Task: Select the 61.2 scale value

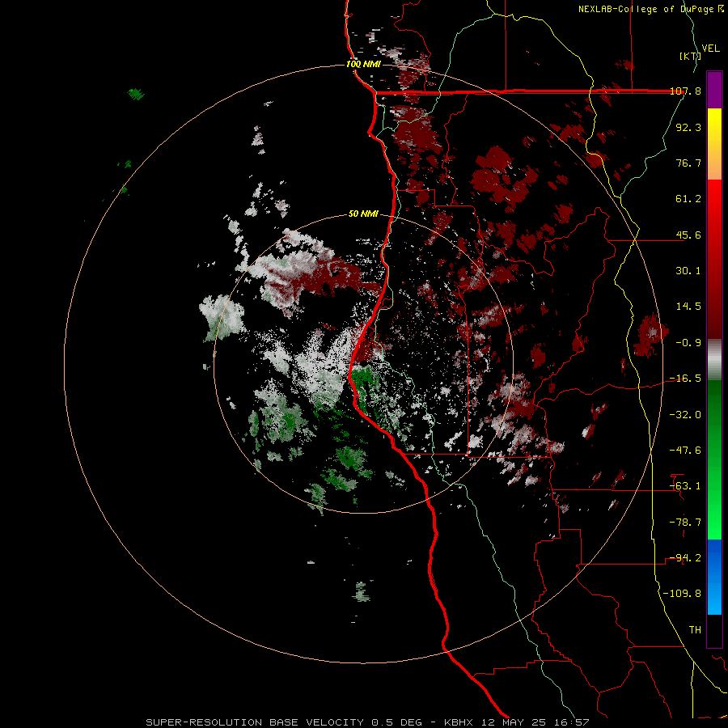Action: coord(688,199)
